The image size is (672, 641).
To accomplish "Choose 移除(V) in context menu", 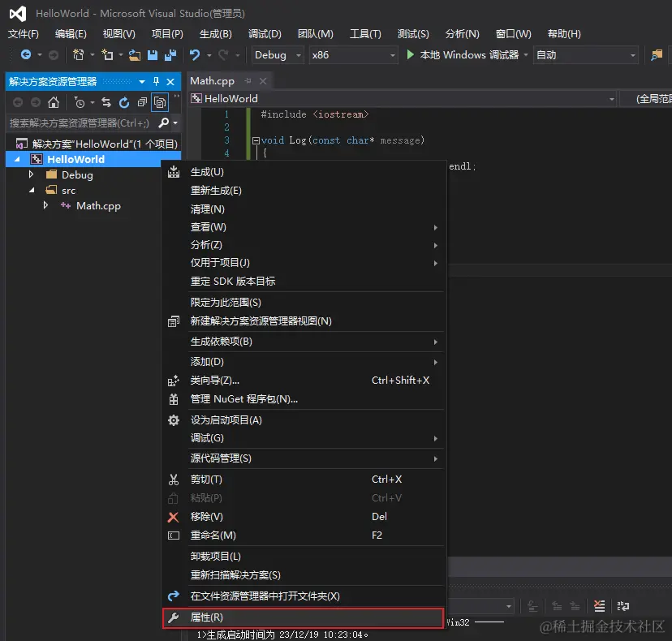I will [303, 517].
